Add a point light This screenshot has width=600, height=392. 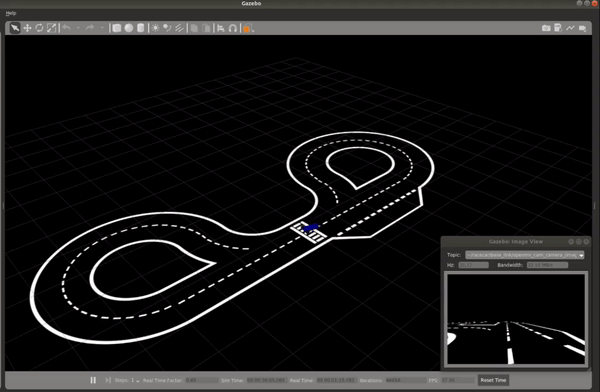coord(155,28)
